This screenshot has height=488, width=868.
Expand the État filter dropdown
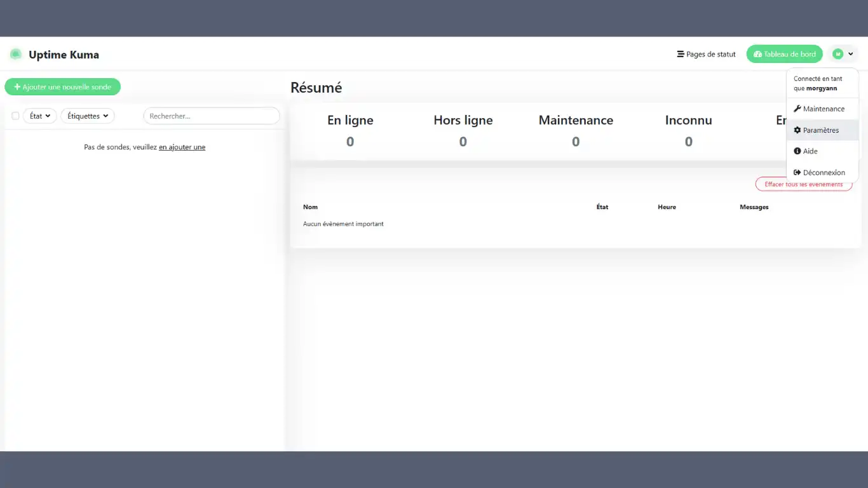40,116
